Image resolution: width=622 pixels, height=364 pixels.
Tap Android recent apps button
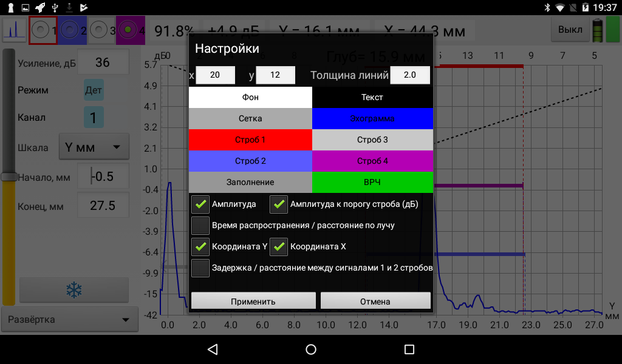click(409, 349)
